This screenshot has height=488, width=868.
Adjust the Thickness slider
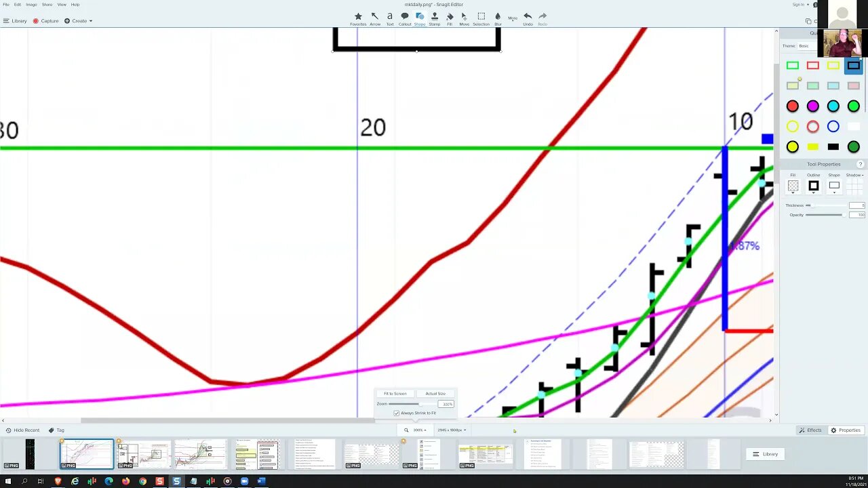point(827,205)
